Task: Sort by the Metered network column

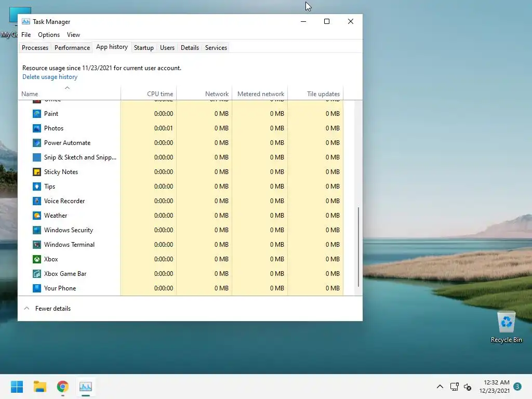Action: (260, 94)
